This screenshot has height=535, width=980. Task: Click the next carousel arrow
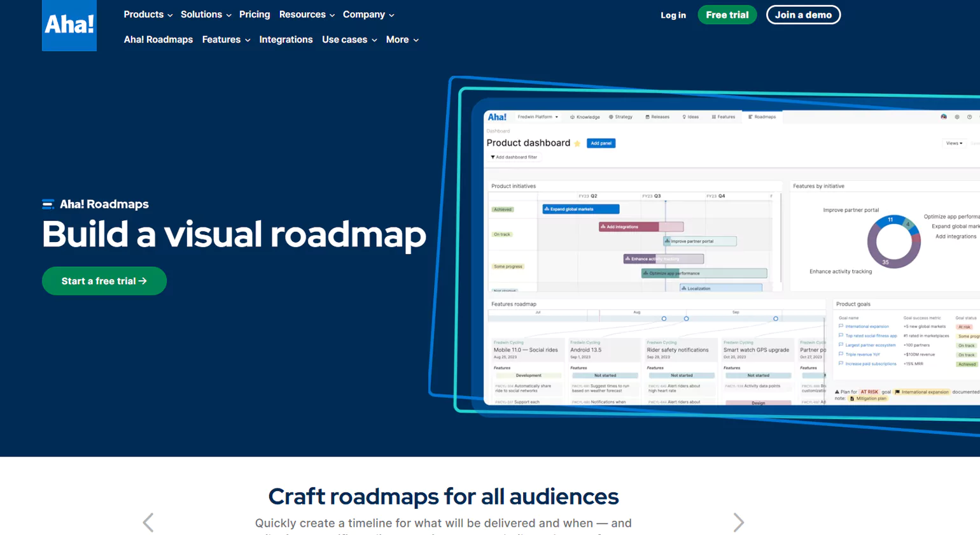[738, 522]
